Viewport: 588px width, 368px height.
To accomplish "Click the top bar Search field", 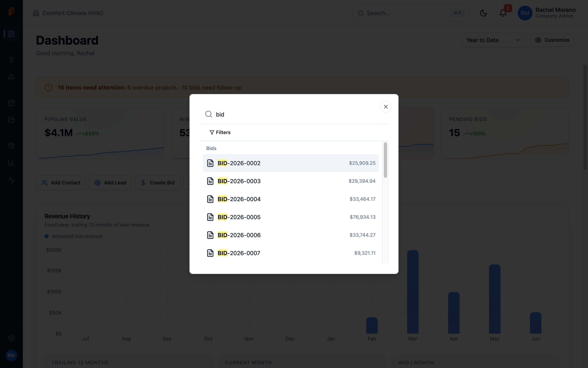I will [x=411, y=13].
